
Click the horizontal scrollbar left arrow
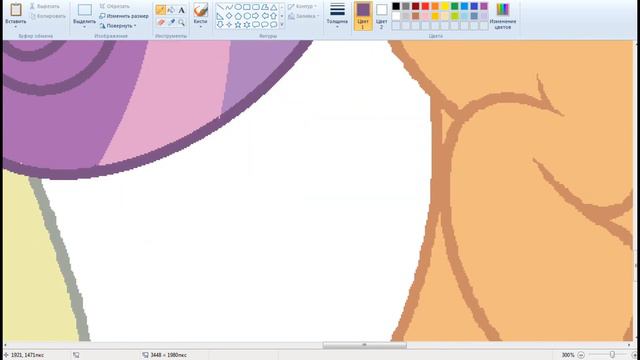(5, 345)
